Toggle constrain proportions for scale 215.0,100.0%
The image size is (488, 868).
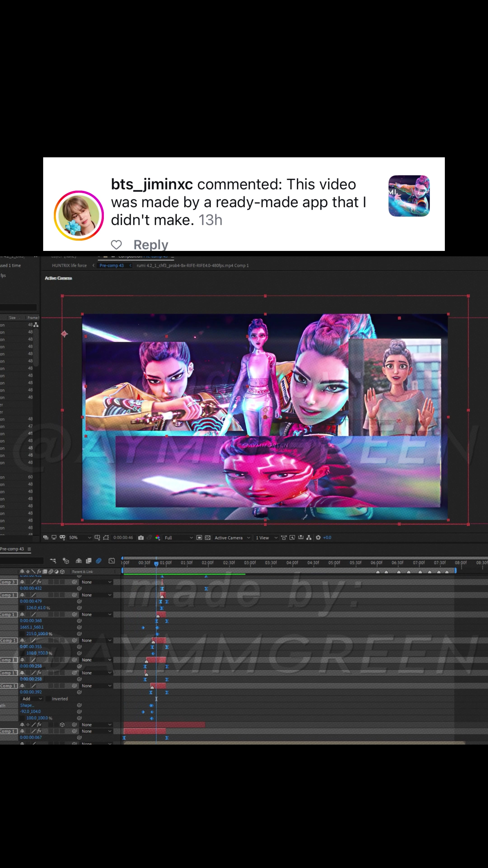tap(22, 634)
